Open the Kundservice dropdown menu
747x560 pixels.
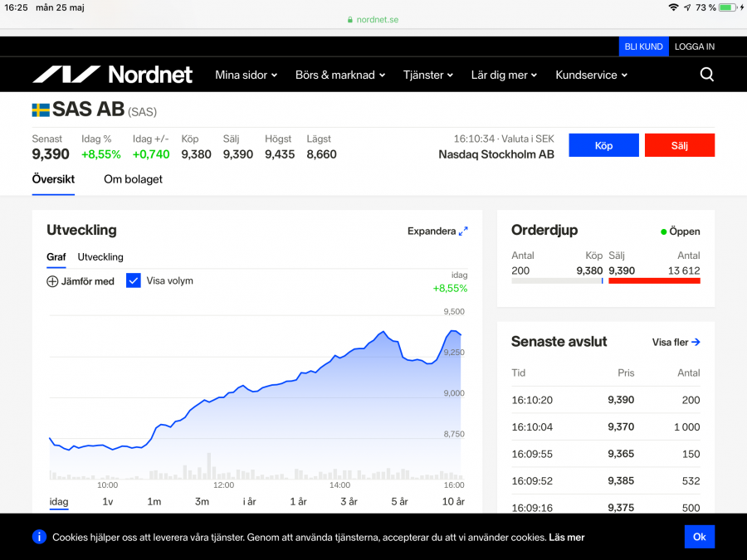[591, 75]
